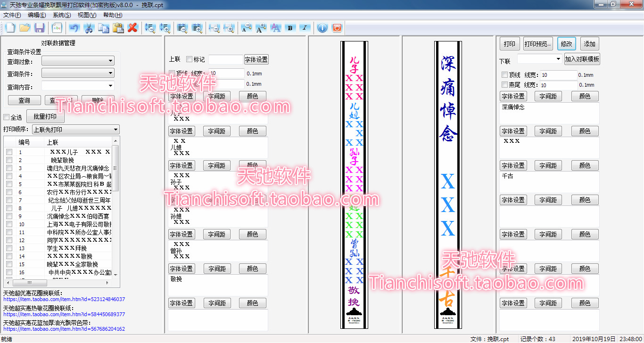Click the open folder icon
The height and width of the screenshot is (343, 644).
25,28
